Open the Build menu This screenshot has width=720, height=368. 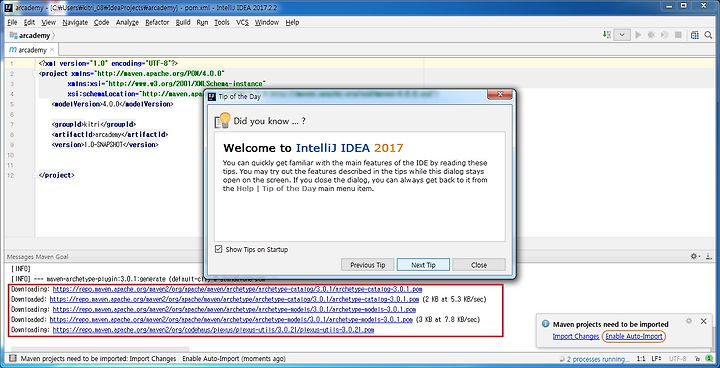(x=183, y=22)
